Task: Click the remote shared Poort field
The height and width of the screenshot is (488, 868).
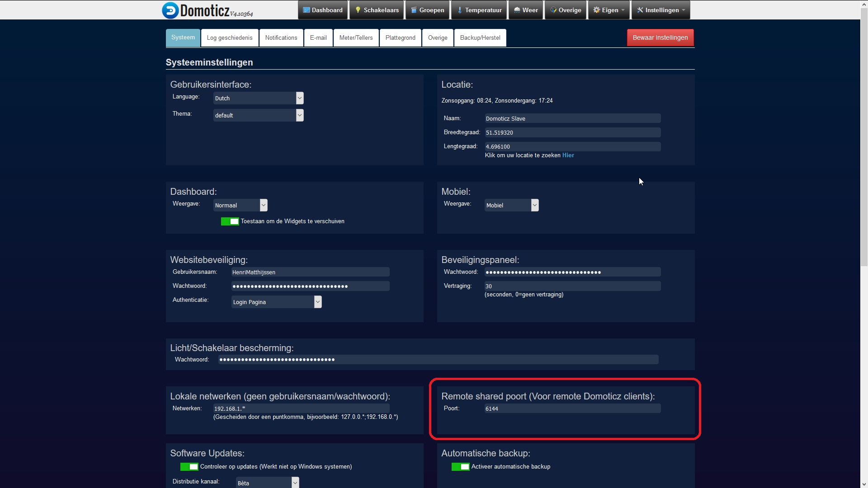Action: click(572, 408)
